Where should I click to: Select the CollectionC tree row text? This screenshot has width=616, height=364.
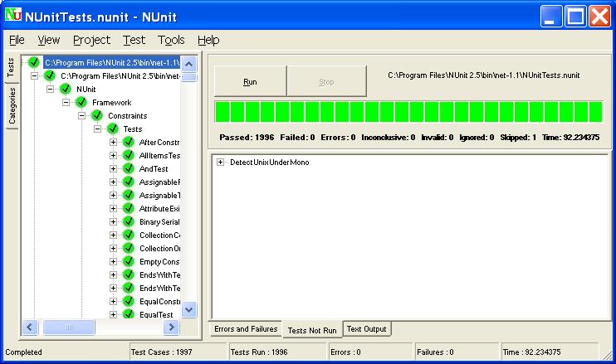(x=159, y=235)
